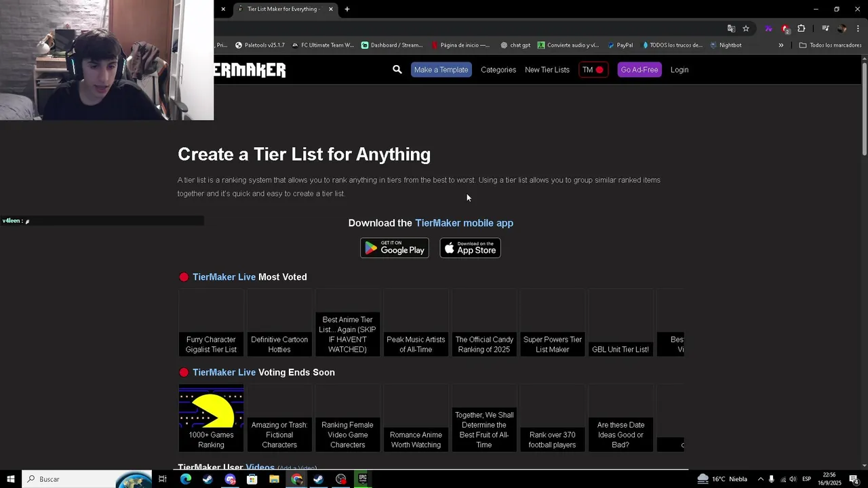Open the Chrome profile avatar
Screen dimensions: 868x488
point(842,28)
